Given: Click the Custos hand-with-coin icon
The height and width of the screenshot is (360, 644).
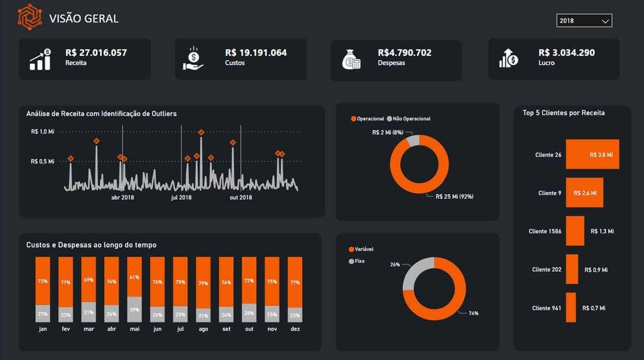Looking at the screenshot, I should click(x=193, y=59).
